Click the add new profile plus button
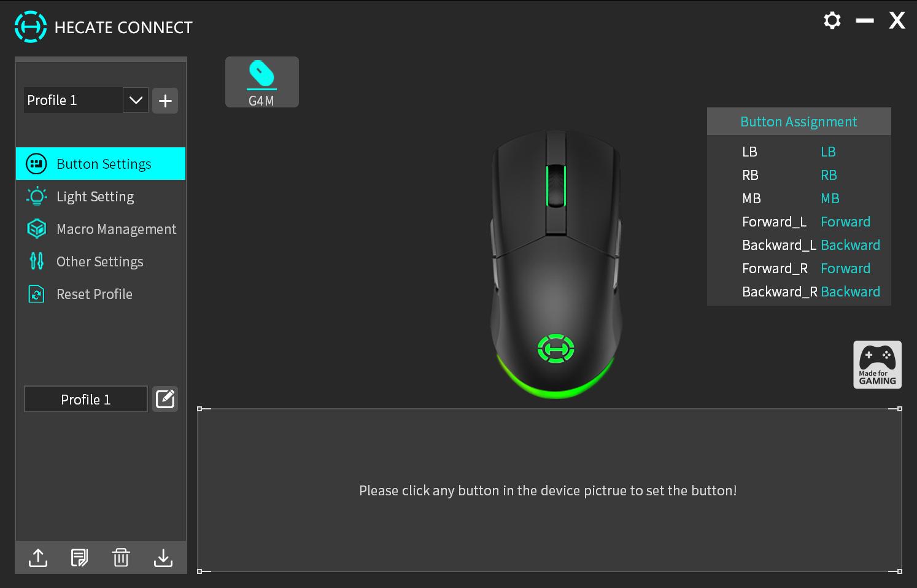Image resolution: width=917 pixels, height=588 pixels. click(x=165, y=101)
